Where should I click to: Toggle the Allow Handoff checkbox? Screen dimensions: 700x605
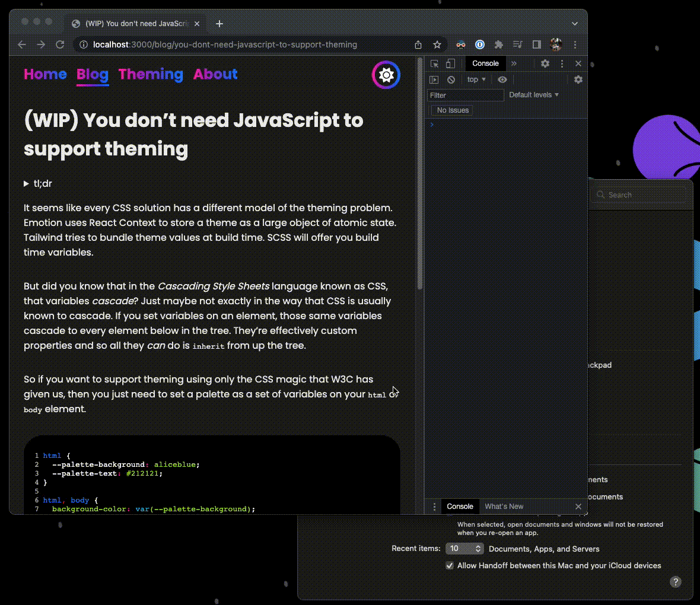[450, 566]
